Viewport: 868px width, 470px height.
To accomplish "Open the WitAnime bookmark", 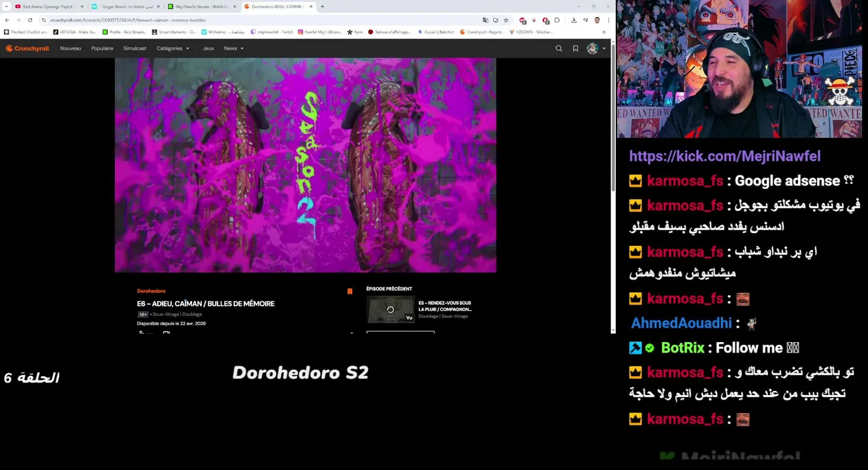I will (x=223, y=32).
